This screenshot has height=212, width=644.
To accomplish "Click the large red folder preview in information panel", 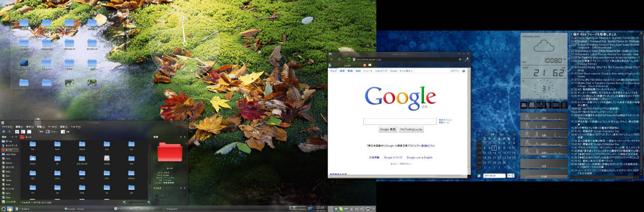I will (170, 152).
